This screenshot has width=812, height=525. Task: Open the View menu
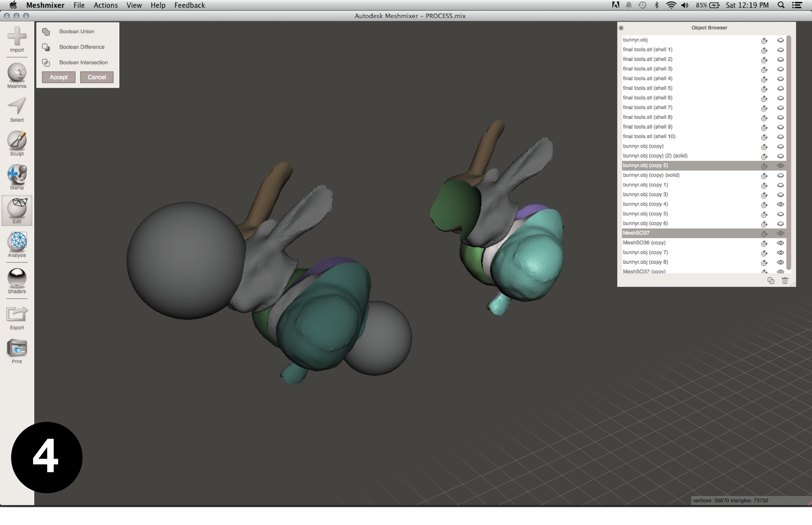pos(134,5)
